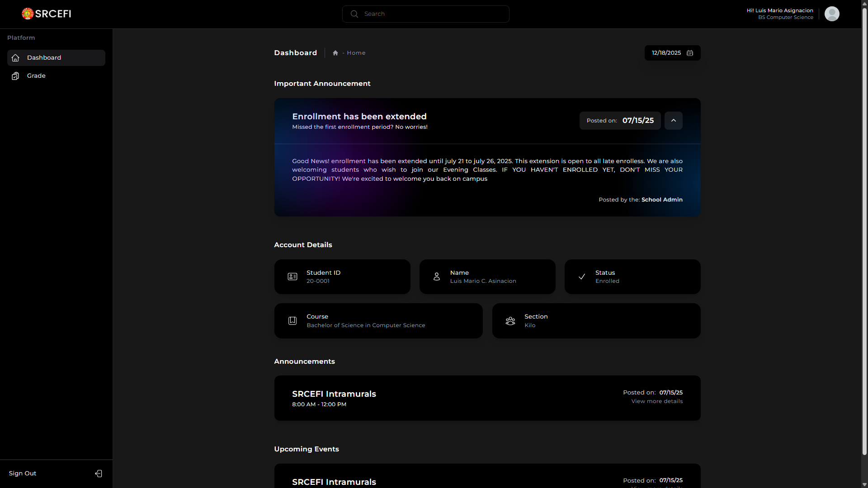This screenshot has width=868, height=488.
Task: Click the home breadcrumb icon
Action: tap(335, 53)
